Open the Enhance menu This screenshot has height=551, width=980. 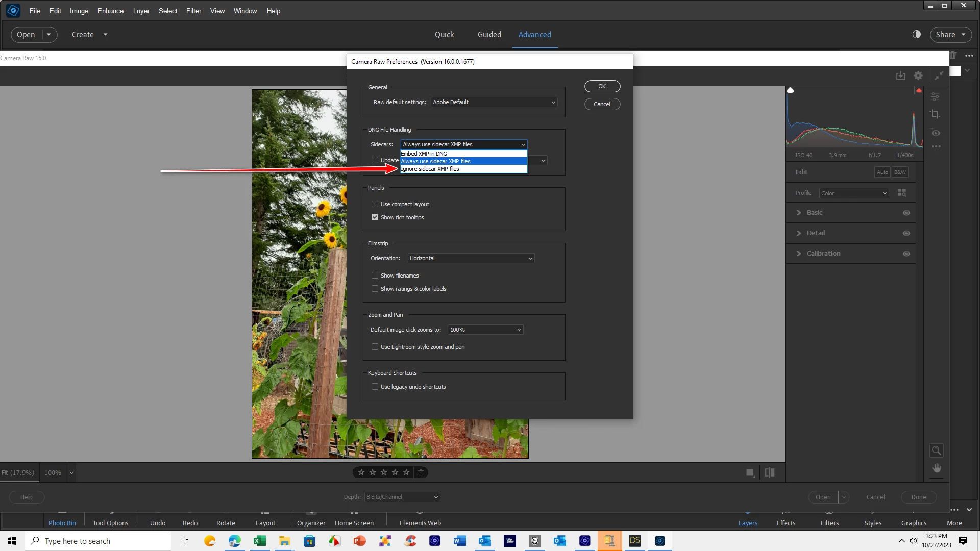coord(110,11)
